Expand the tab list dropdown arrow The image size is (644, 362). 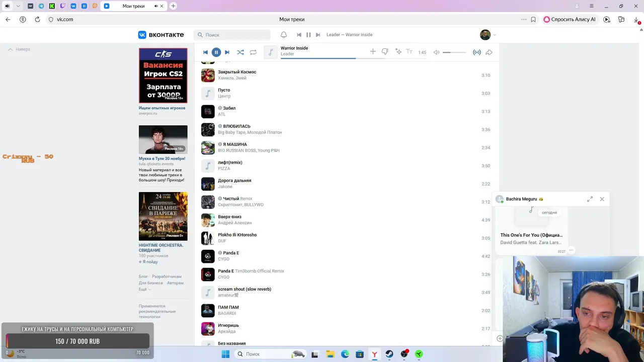(18, 6)
